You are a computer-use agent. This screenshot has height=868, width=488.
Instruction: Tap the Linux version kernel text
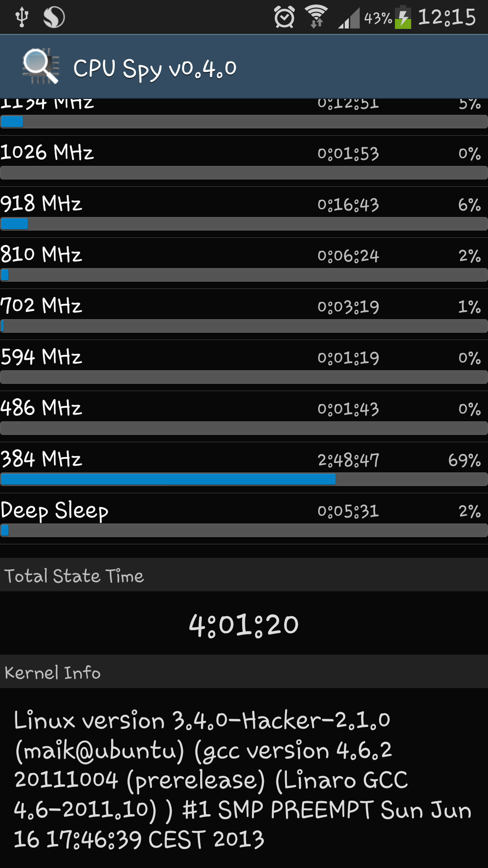(243, 779)
